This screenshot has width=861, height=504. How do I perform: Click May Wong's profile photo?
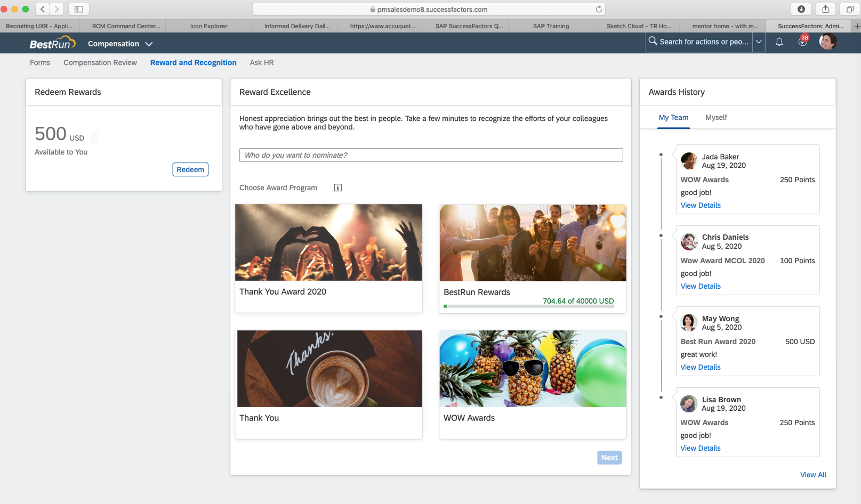[x=689, y=323]
